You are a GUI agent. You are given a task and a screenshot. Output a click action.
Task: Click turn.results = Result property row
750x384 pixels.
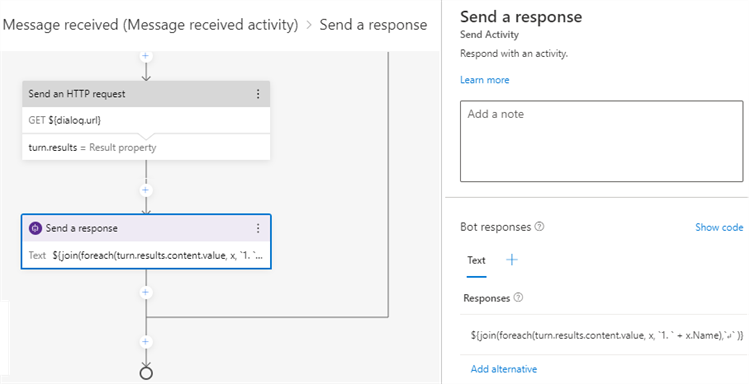(146, 148)
